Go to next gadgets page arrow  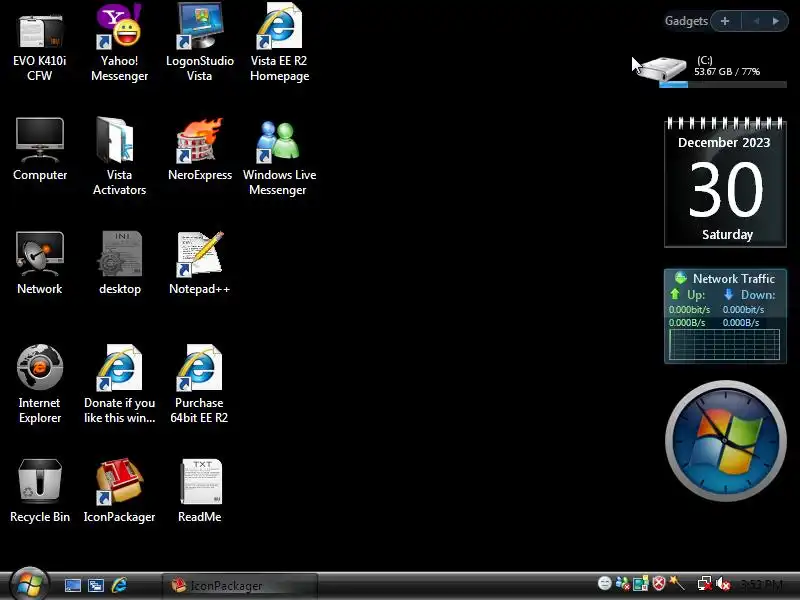776,21
